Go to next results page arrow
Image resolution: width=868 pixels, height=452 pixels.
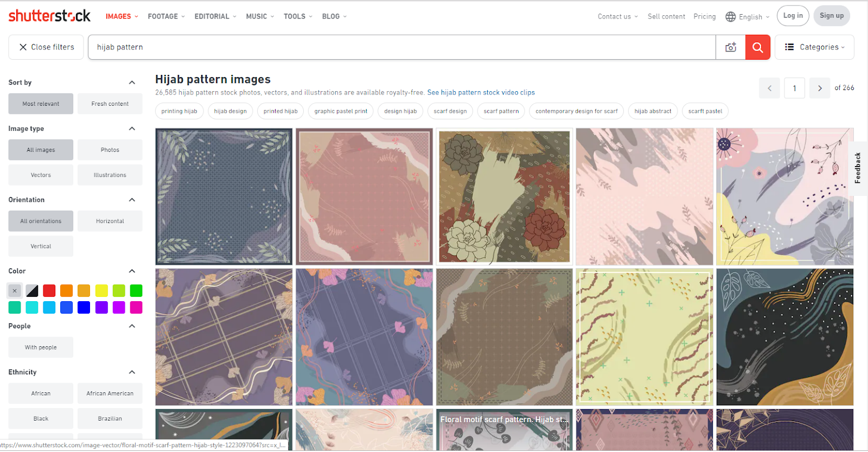(820, 88)
